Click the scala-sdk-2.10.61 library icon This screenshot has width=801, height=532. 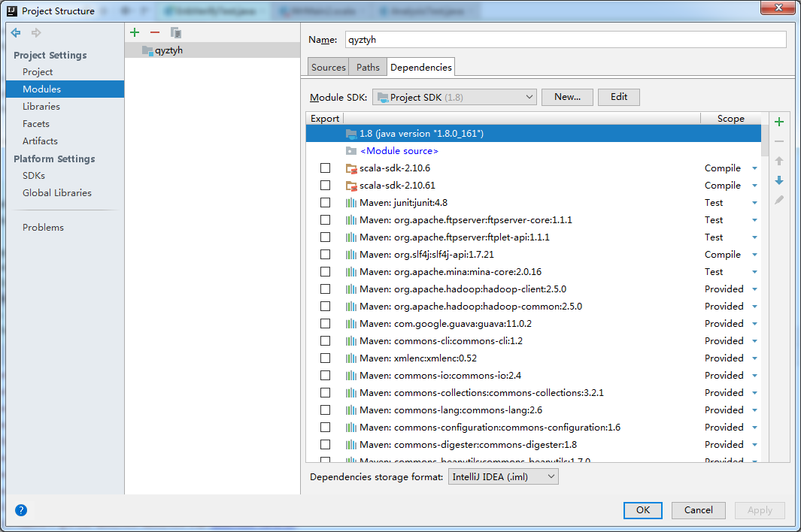tap(351, 186)
